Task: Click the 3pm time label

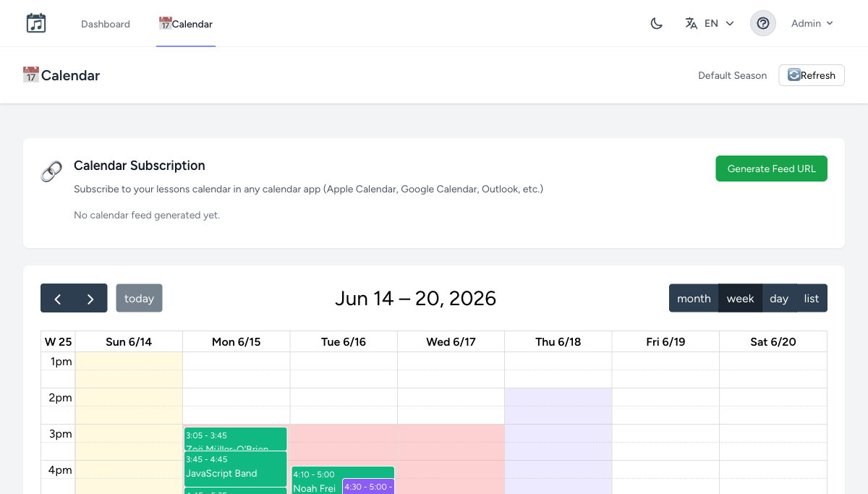Action: [60, 434]
